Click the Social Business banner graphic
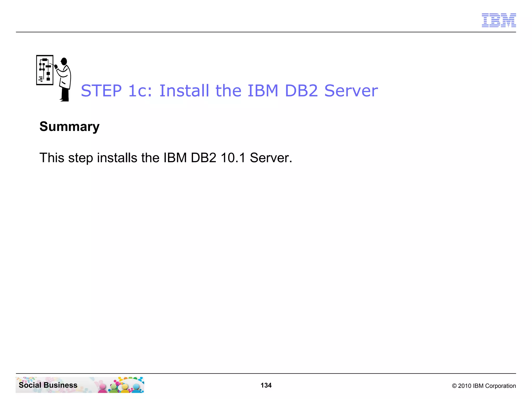532x399 pixels. click(80, 385)
